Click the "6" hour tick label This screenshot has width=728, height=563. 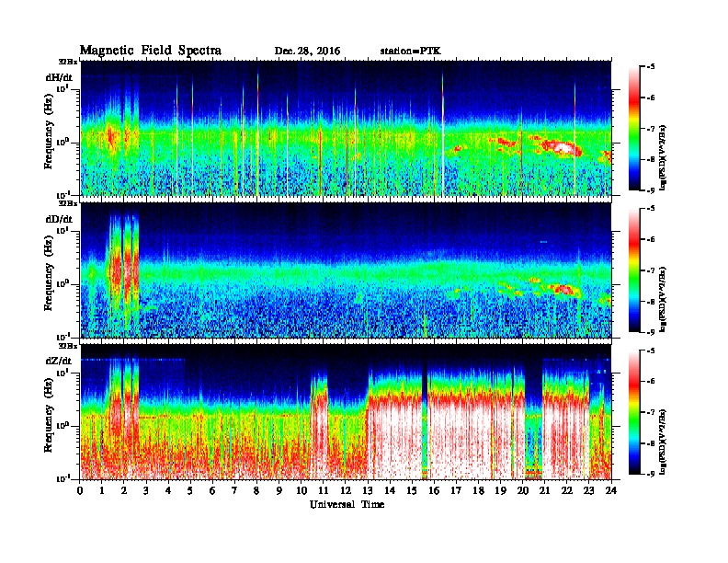(x=212, y=490)
